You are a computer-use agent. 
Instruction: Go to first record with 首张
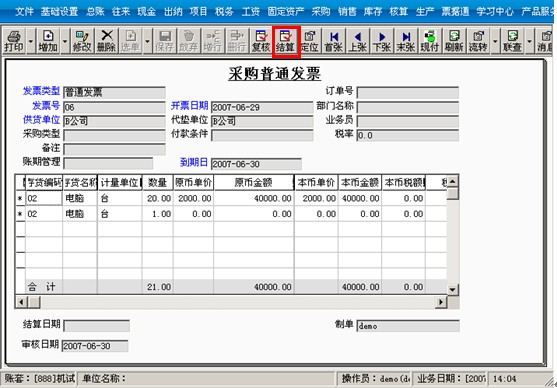(334, 41)
